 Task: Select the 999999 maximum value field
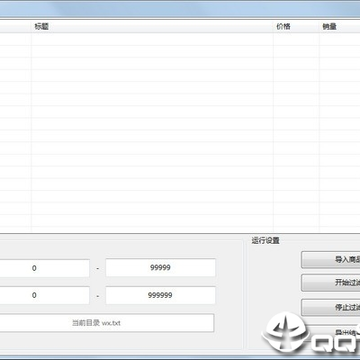click(160, 295)
